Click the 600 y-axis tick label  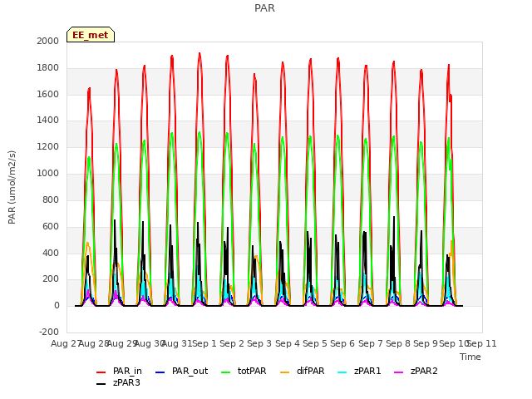[x=51, y=227]
